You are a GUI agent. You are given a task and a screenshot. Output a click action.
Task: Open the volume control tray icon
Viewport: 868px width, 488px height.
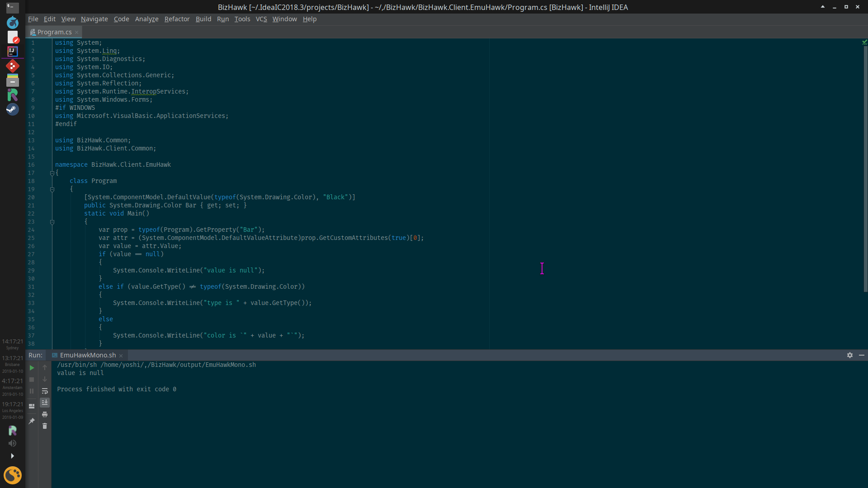(13, 444)
